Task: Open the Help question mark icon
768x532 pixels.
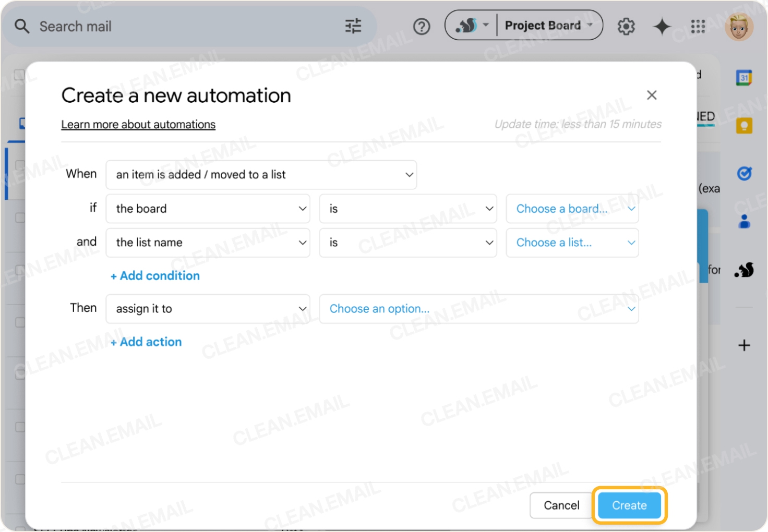Action: coord(422,26)
